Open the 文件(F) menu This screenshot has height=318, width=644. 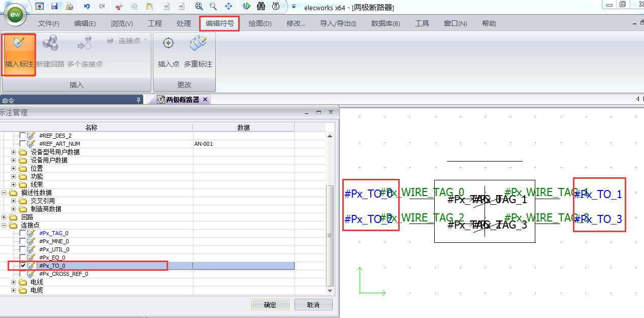(49, 23)
